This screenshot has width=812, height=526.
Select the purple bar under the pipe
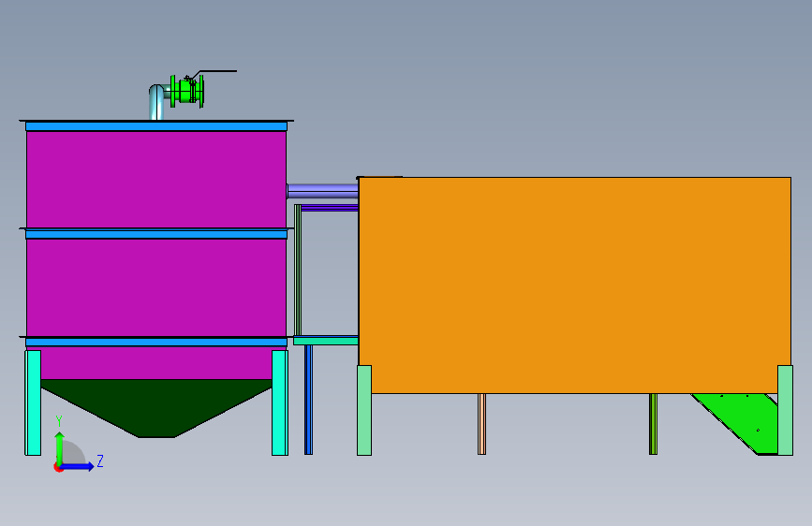[x=330, y=208]
